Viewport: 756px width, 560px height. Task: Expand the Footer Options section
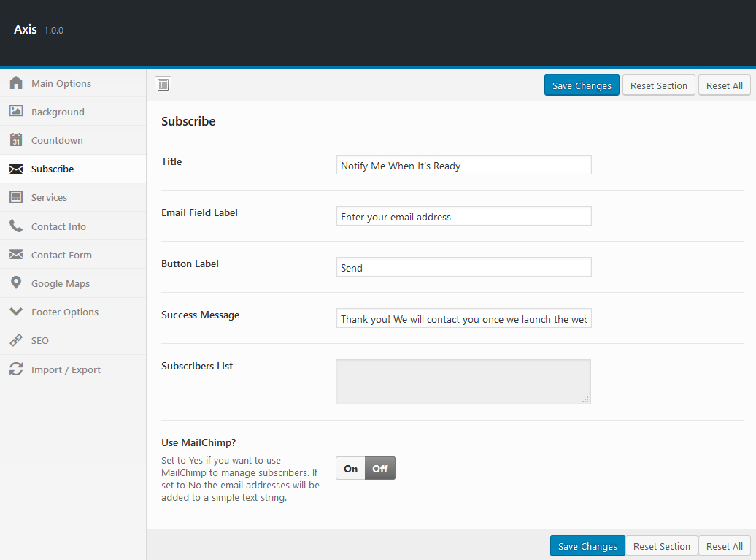[x=64, y=312]
